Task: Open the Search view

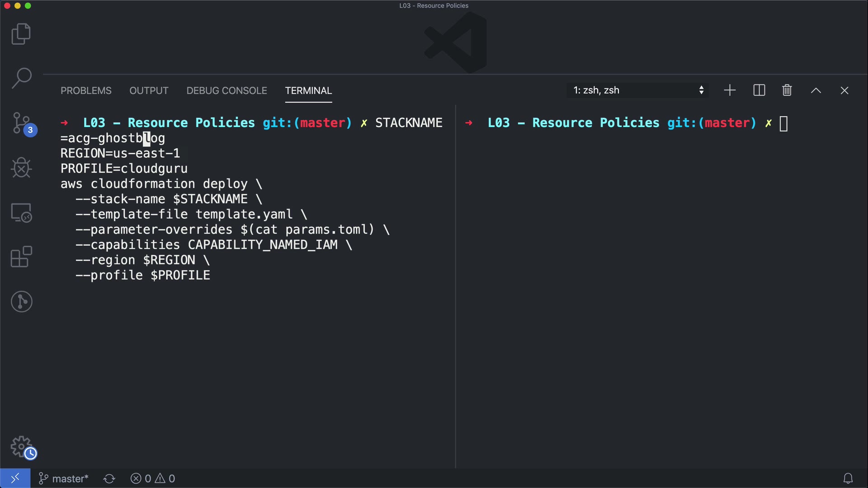Action: tap(21, 78)
